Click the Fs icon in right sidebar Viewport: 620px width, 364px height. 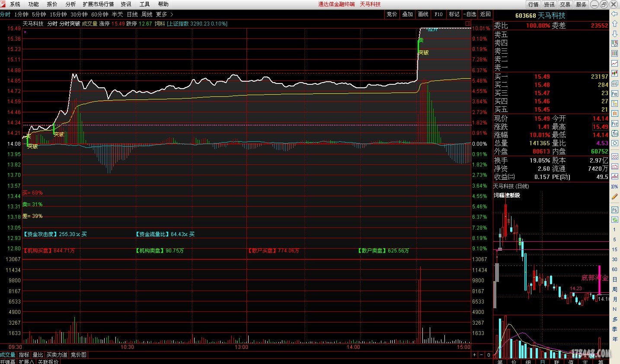click(614, 210)
